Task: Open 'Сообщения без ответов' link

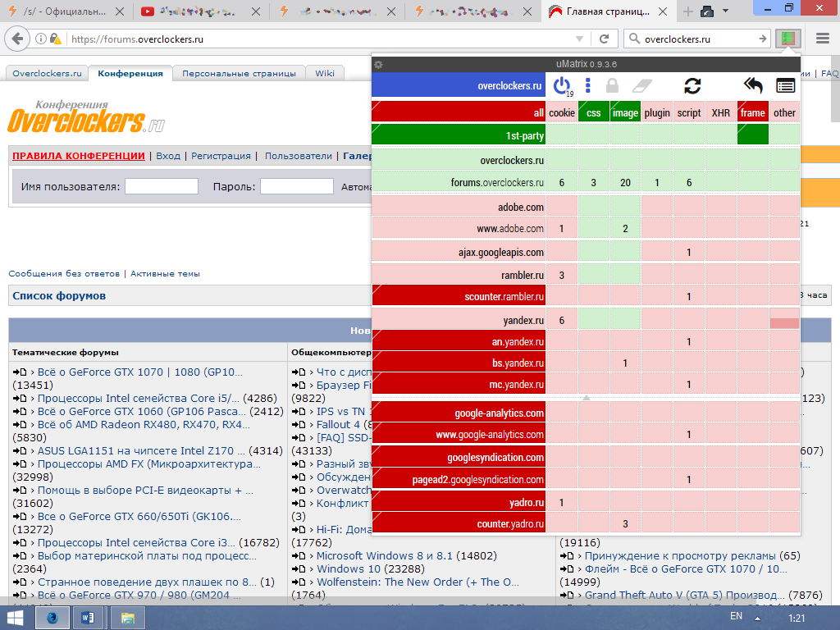Action: [64, 274]
